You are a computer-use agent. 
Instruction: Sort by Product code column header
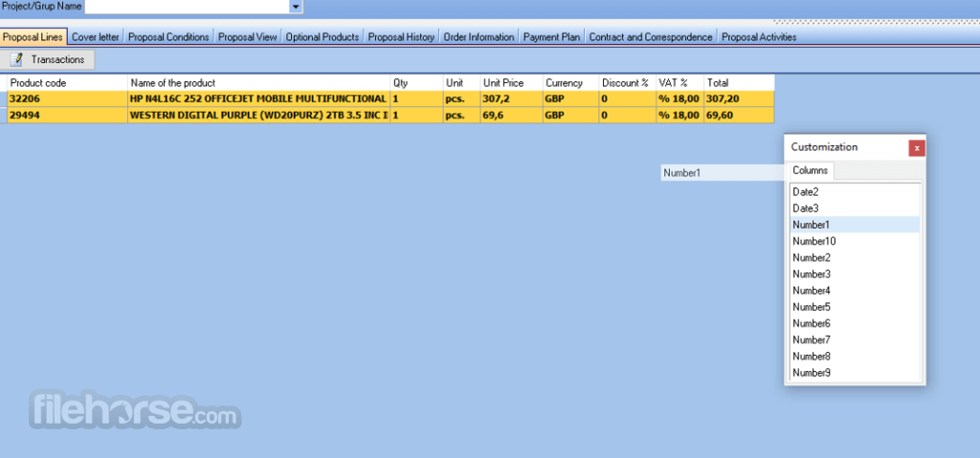(x=68, y=82)
